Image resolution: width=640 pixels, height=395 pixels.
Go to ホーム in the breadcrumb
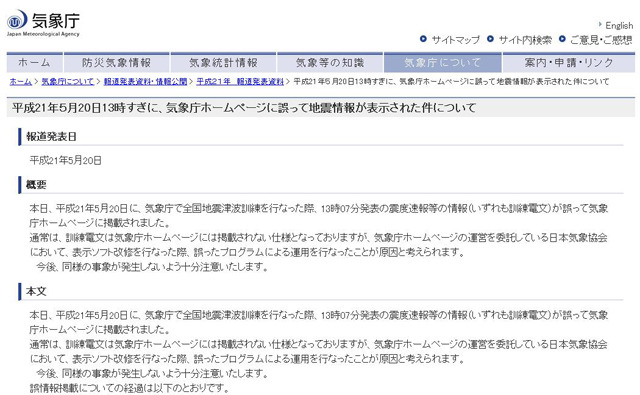pos(20,82)
